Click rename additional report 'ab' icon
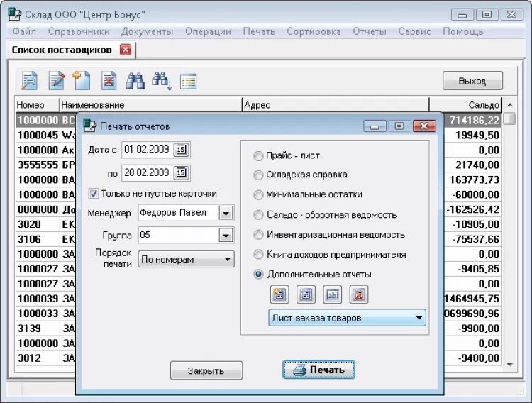 [333, 294]
